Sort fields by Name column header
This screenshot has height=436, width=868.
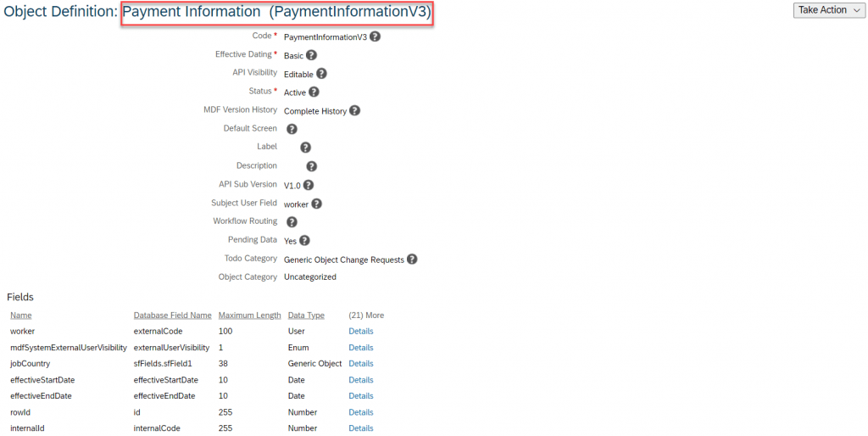tap(21, 316)
